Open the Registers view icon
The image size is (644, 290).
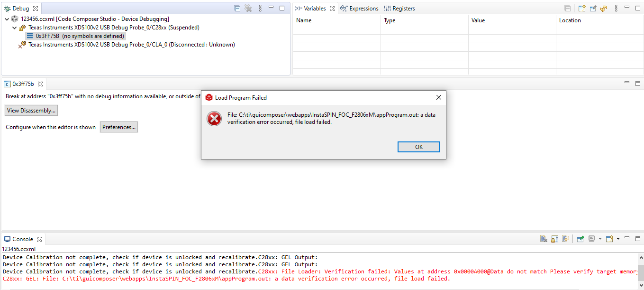(x=400, y=8)
